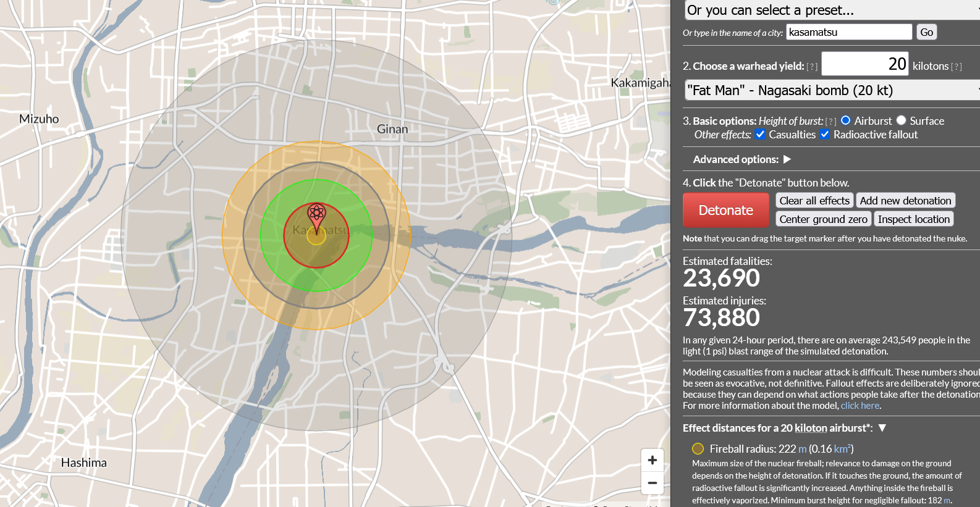Open help next to warhead yield label
This screenshot has width=980, height=507.
(x=812, y=67)
